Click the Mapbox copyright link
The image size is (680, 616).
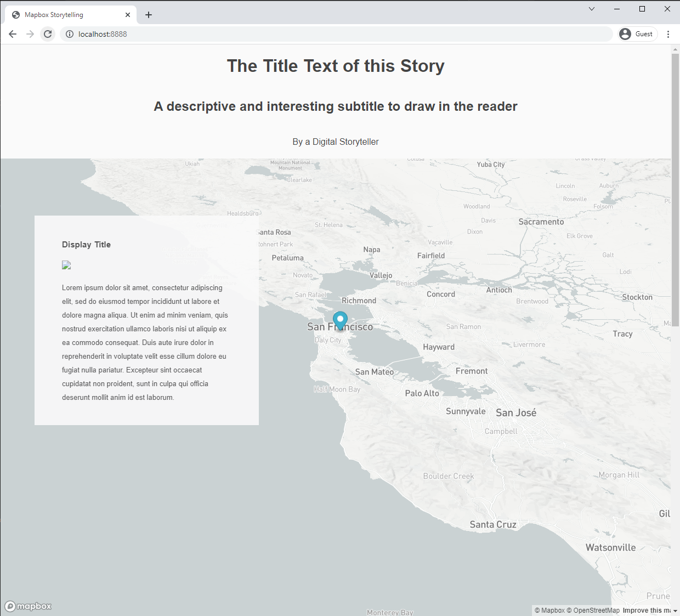(550, 610)
